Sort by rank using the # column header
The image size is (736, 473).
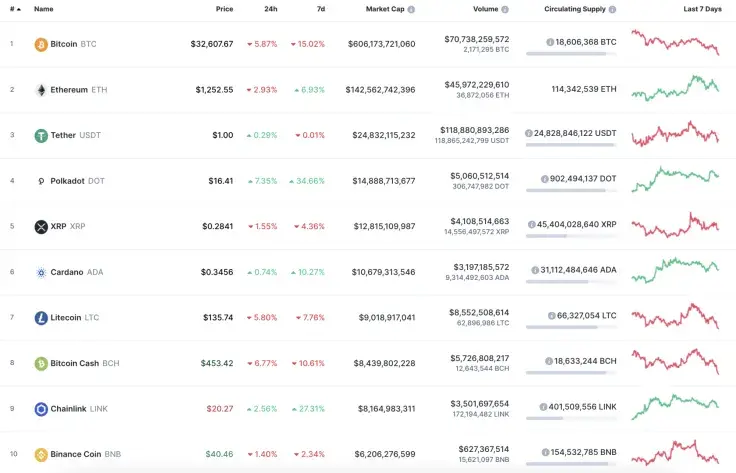click(x=15, y=9)
